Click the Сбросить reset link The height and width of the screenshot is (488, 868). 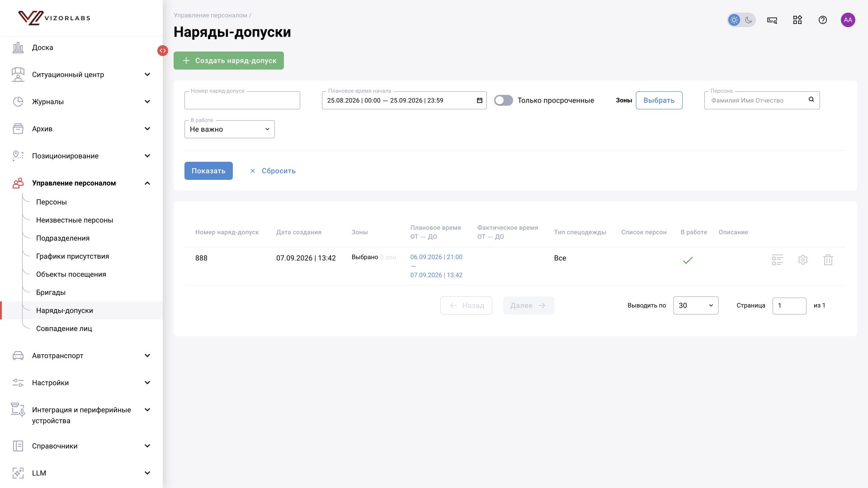coord(273,171)
